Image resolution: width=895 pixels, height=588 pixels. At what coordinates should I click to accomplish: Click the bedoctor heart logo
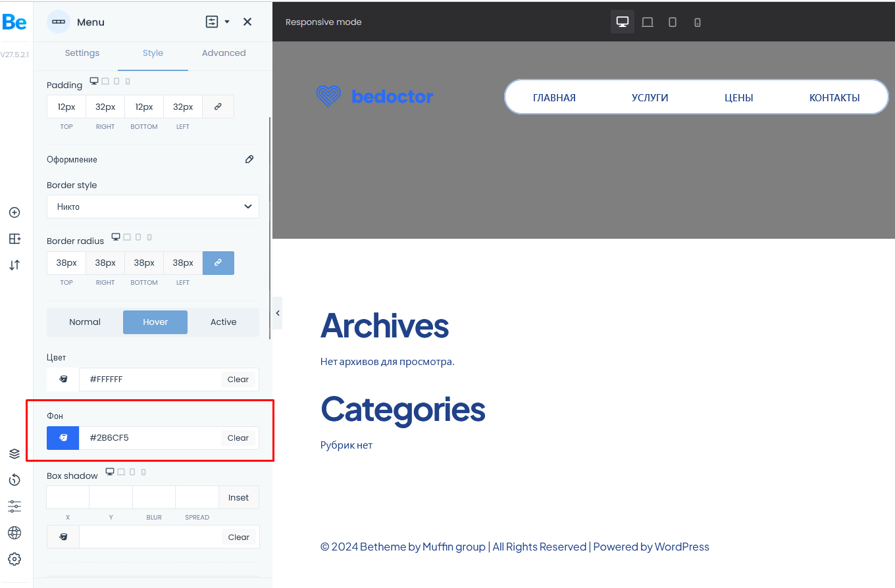(328, 97)
